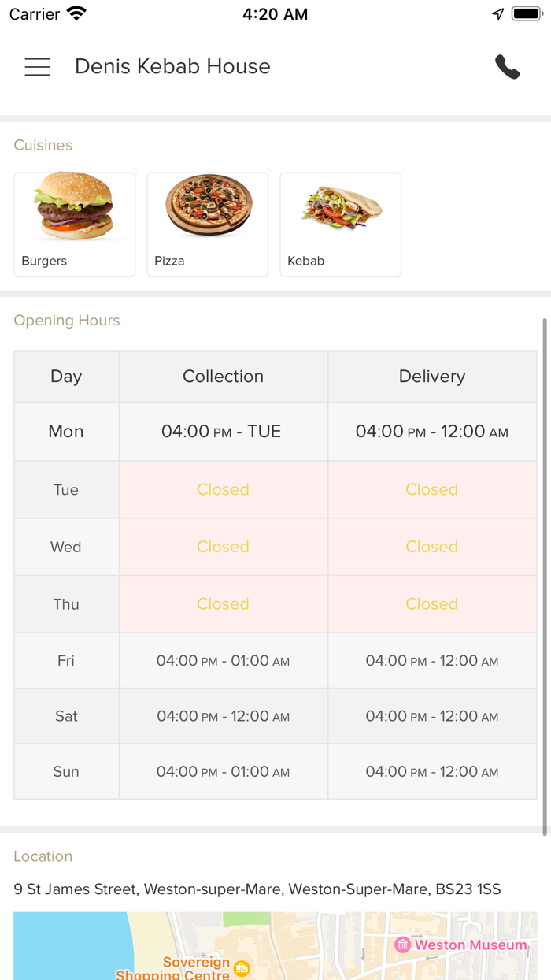551x980 pixels.
Task: Tap the phone icon to call the restaurant
Action: 508,67
